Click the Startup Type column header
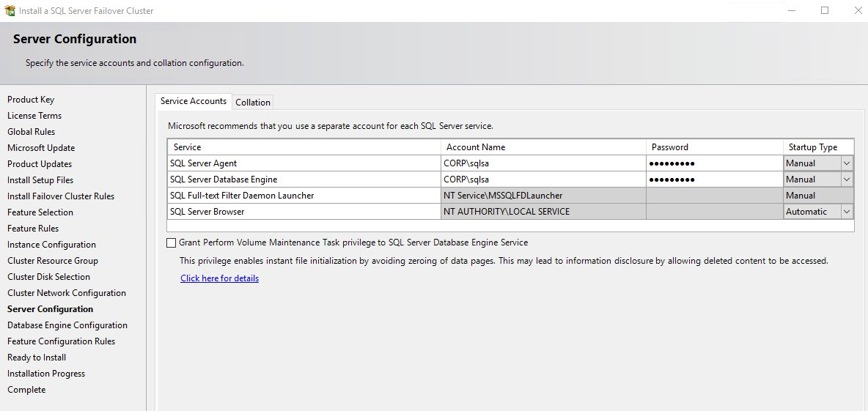 point(818,147)
